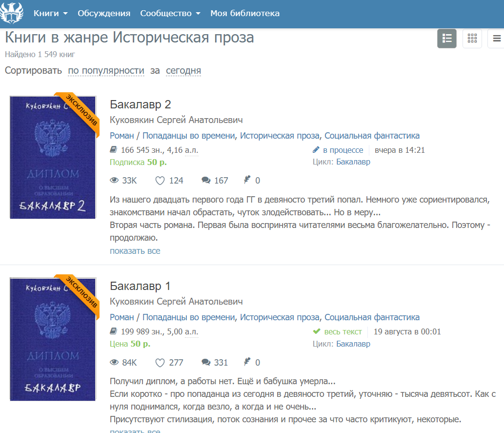Click the comments icon on Бакалавр 1
The image size is (504, 433).
pyautogui.click(x=206, y=363)
